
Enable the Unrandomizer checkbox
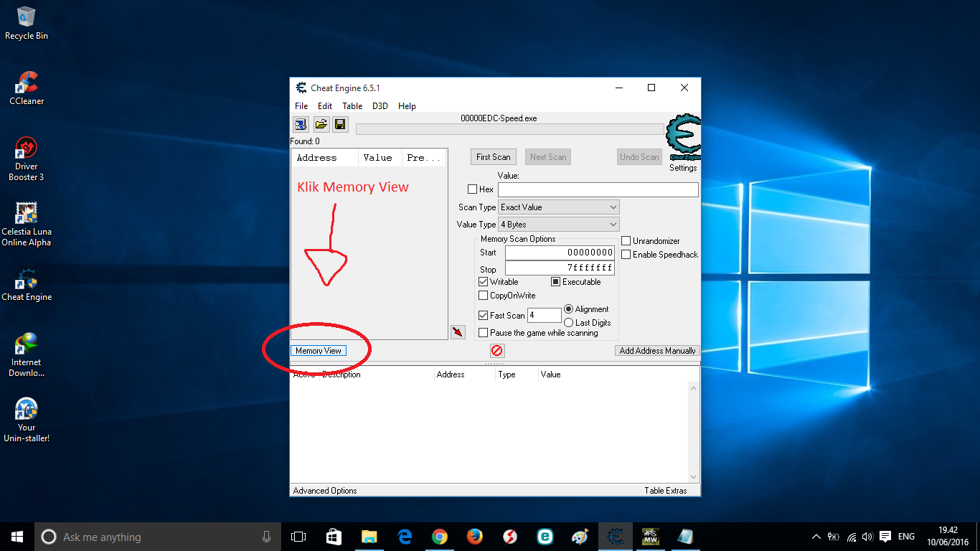point(626,241)
